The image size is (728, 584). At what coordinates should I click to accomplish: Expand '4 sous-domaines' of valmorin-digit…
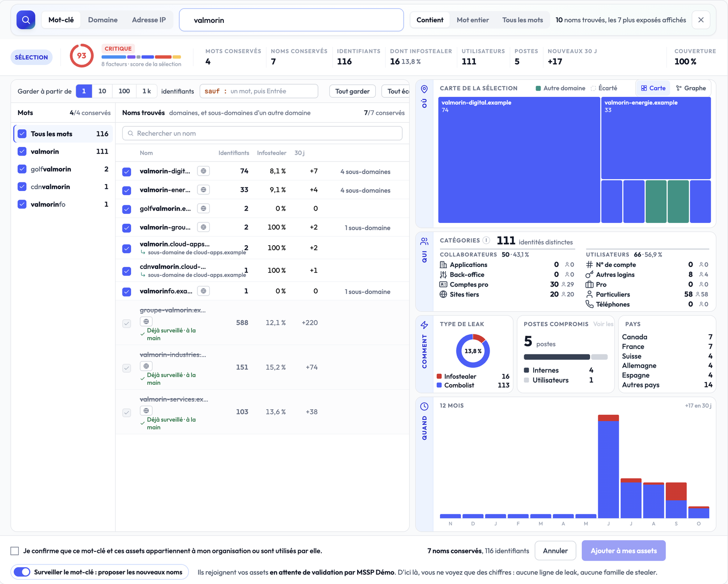tap(365, 171)
